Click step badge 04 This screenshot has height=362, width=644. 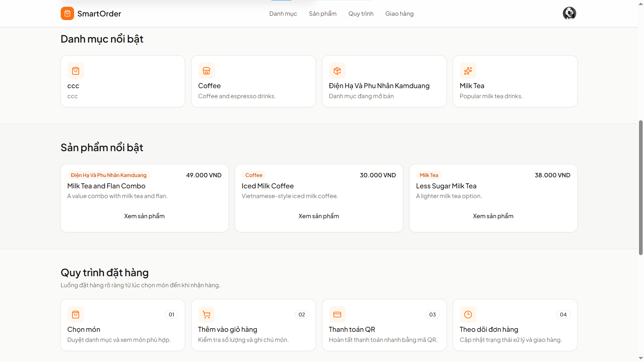click(563, 314)
